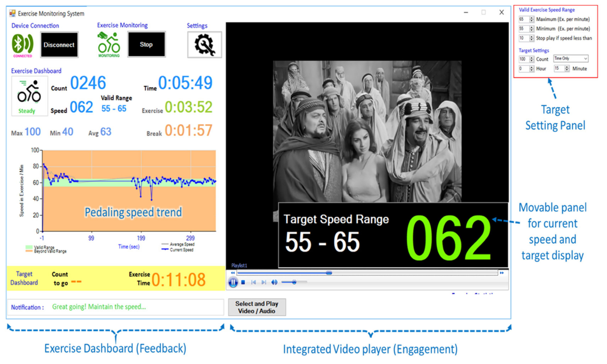The height and width of the screenshot is (364, 607).
Task: Pause the video playback
Action: 233,282
